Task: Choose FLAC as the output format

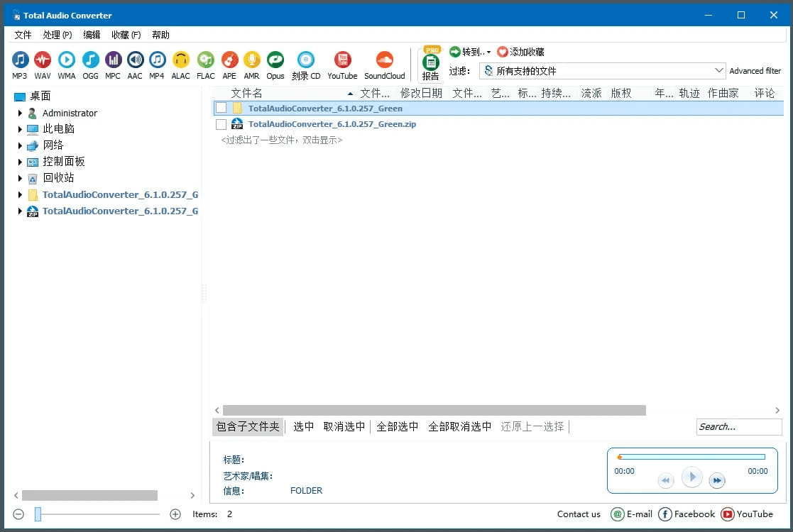Action: point(205,60)
